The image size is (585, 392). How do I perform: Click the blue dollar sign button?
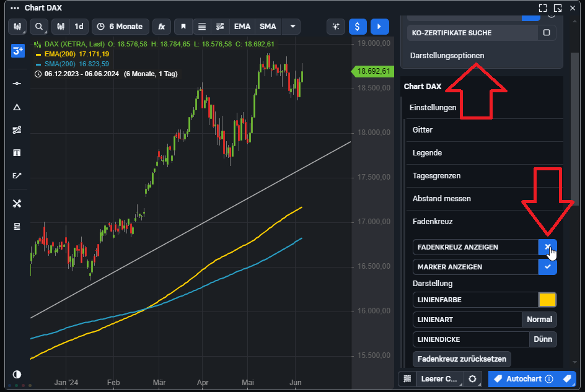[x=358, y=27]
